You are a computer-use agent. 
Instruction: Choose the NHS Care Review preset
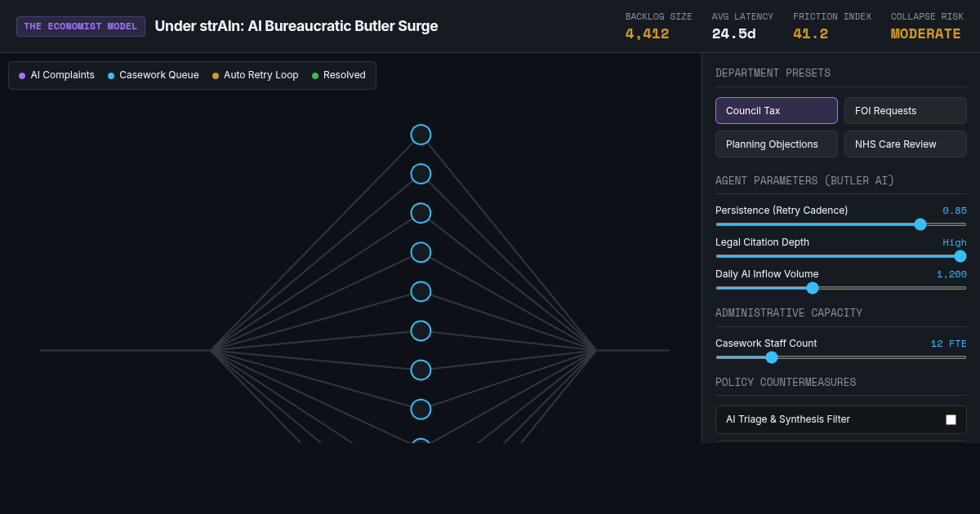coord(906,144)
